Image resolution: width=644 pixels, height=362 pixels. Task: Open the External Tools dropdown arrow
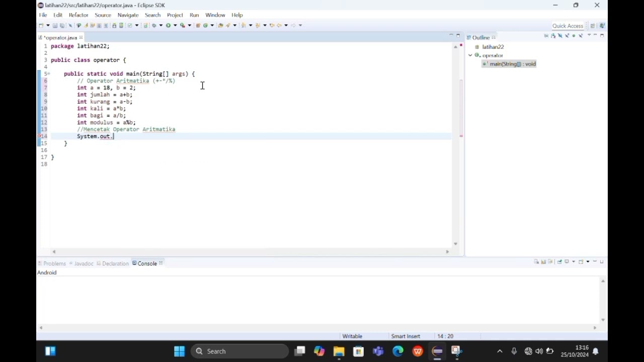coord(190,25)
